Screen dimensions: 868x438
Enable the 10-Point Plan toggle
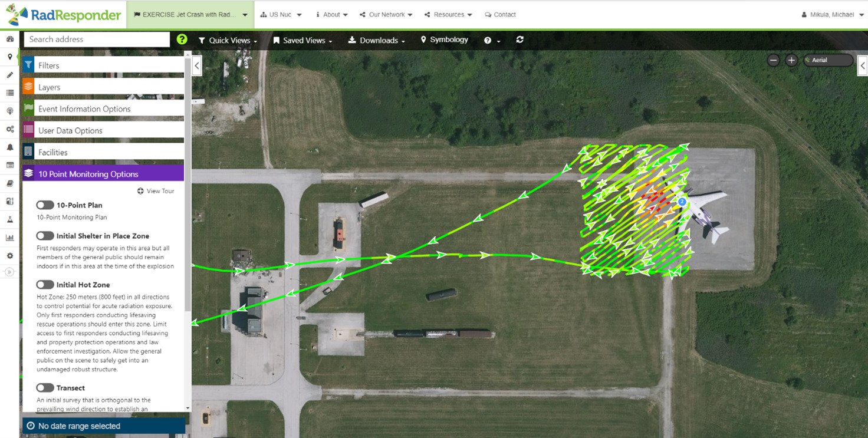(x=45, y=205)
